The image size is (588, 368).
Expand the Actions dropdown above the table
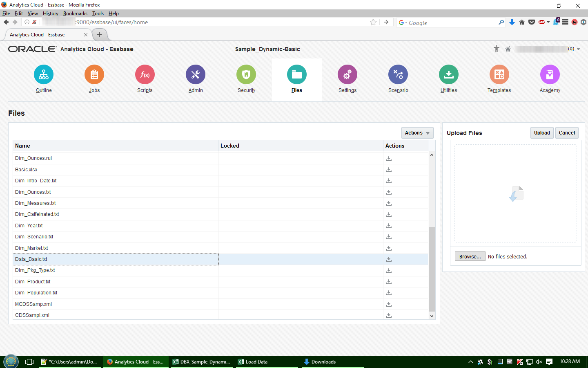click(x=417, y=133)
